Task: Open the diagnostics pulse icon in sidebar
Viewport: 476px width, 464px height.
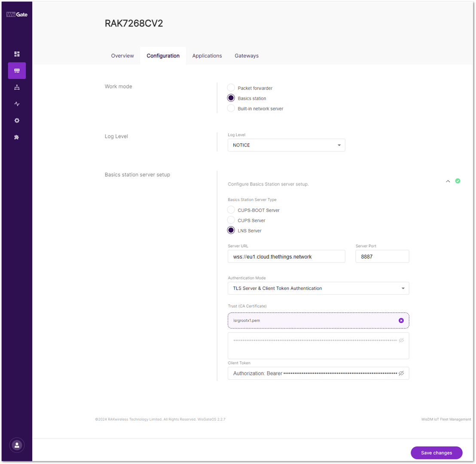Action: coord(17,104)
